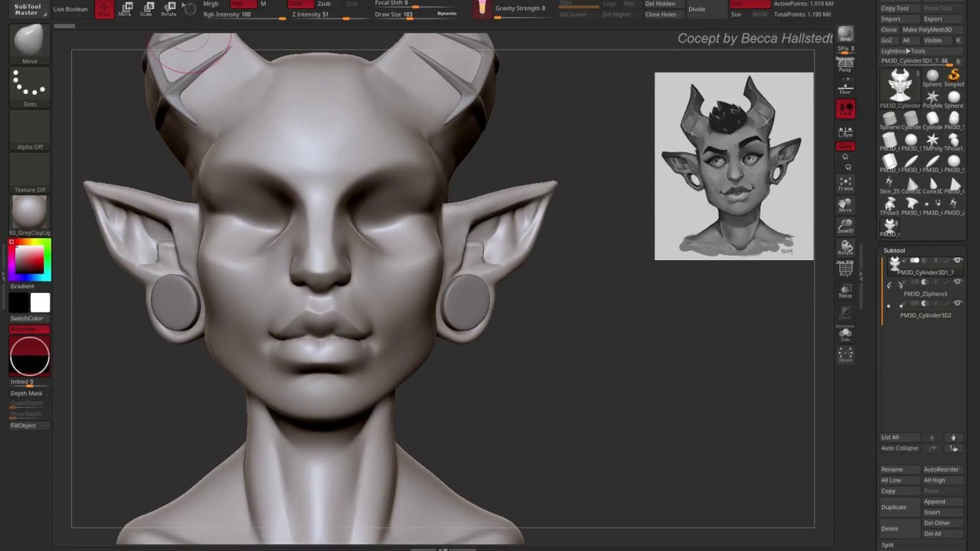
Task: Toggle L.Sym local symmetry
Action: [845, 131]
